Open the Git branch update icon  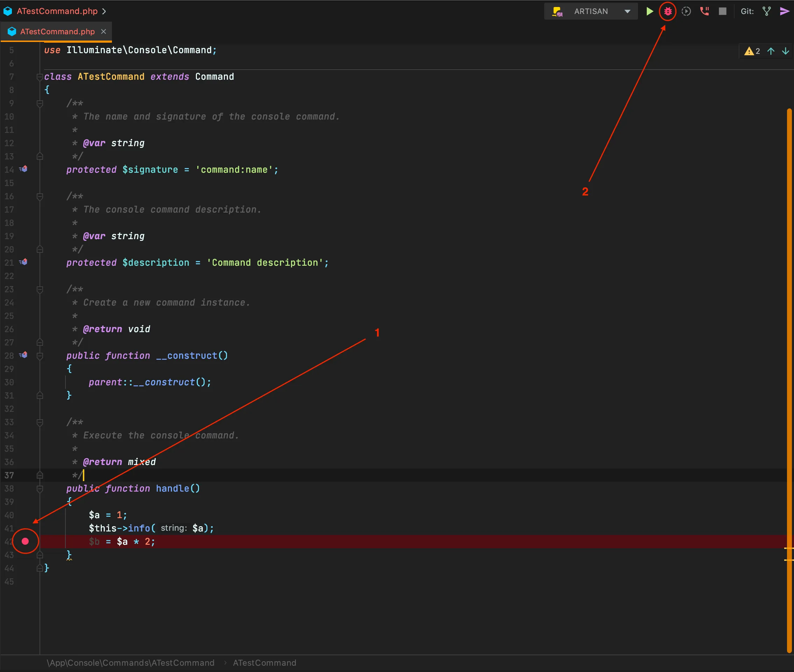[766, 12]
